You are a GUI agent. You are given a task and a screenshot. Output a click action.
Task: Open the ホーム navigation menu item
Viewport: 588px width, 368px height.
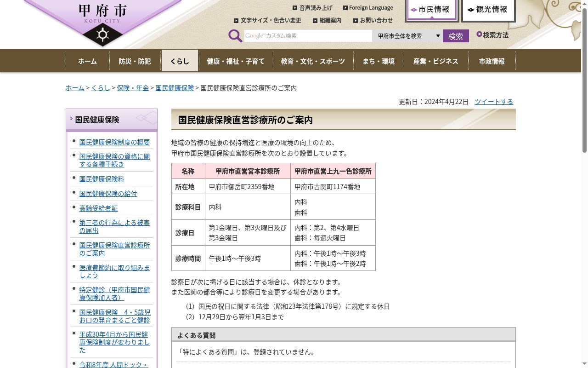tap(87, 61)
